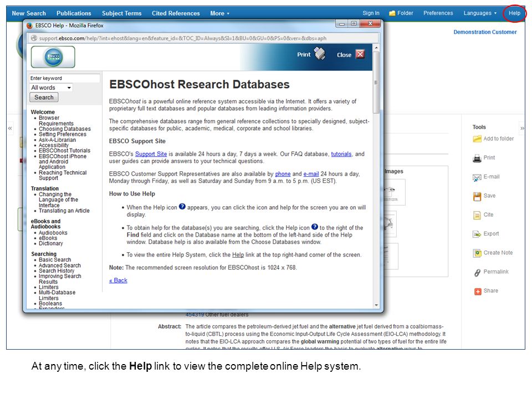The image size is (532, 399).
Task: Open the tutorials hyperlink
Action: [341, 154]
